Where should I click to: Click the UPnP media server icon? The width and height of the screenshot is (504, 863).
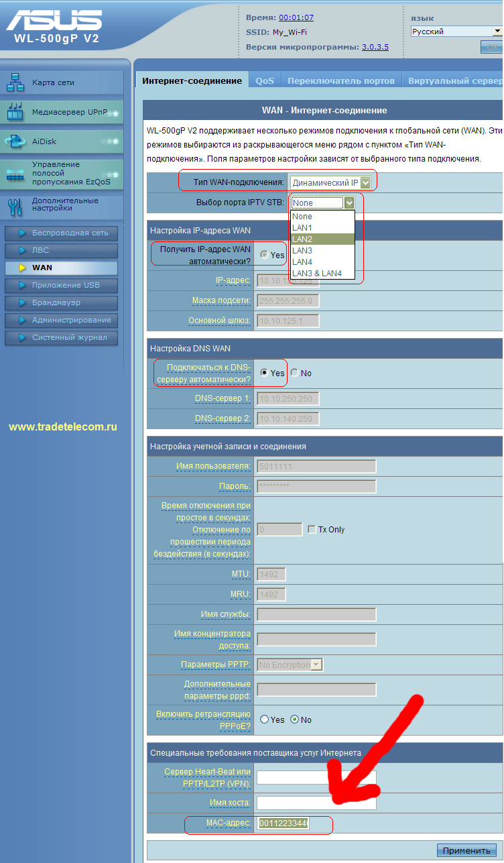pyautogui.click(x=15, y=113)
